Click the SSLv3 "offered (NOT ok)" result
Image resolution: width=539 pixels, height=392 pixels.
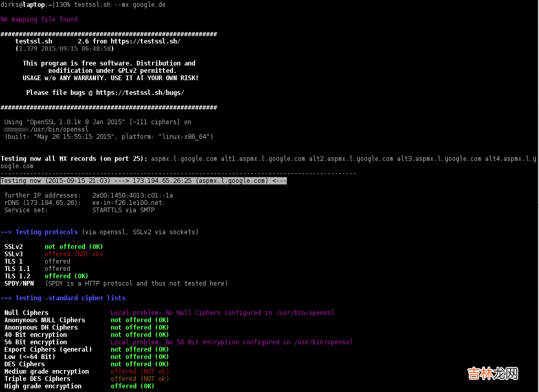(73, 254)
